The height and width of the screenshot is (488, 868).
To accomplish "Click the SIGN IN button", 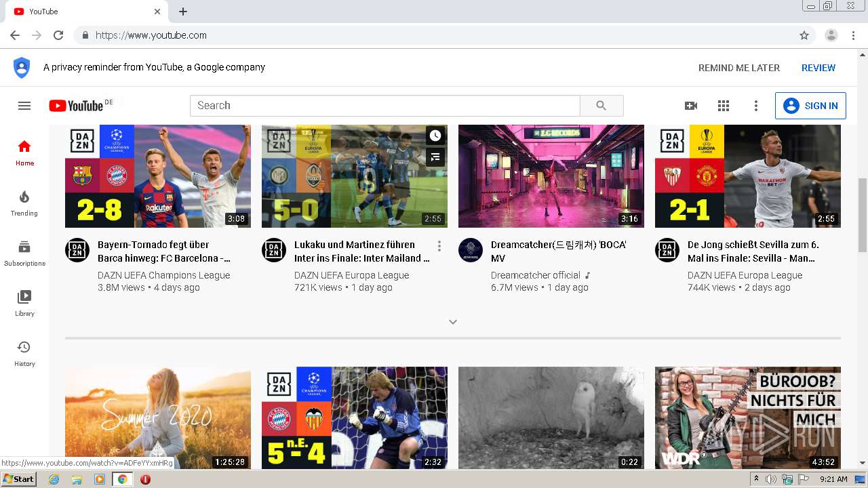I will click(810, 106).
